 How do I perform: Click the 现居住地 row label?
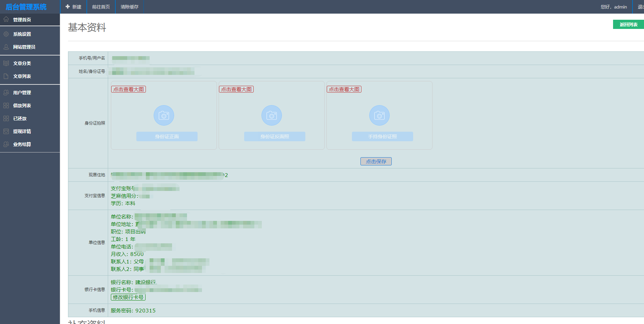coord(97,175)
